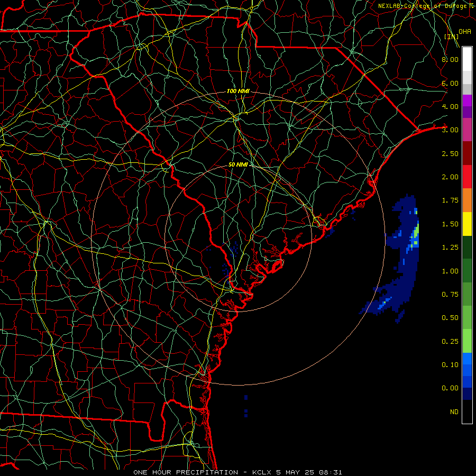Click the "0.75" legend value
The image size is (476, 476).
[x=450, y=295]
